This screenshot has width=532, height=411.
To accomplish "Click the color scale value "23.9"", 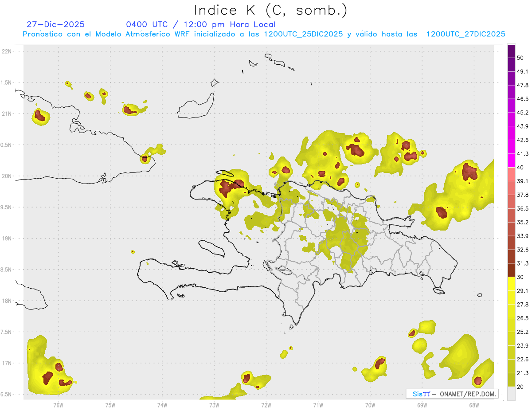I will tap(522, 346).
